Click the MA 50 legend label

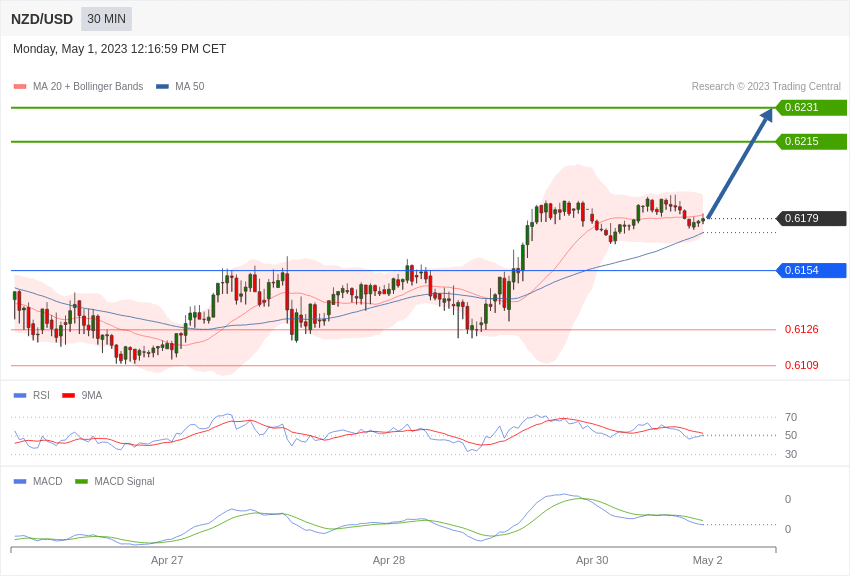[190, 86]
